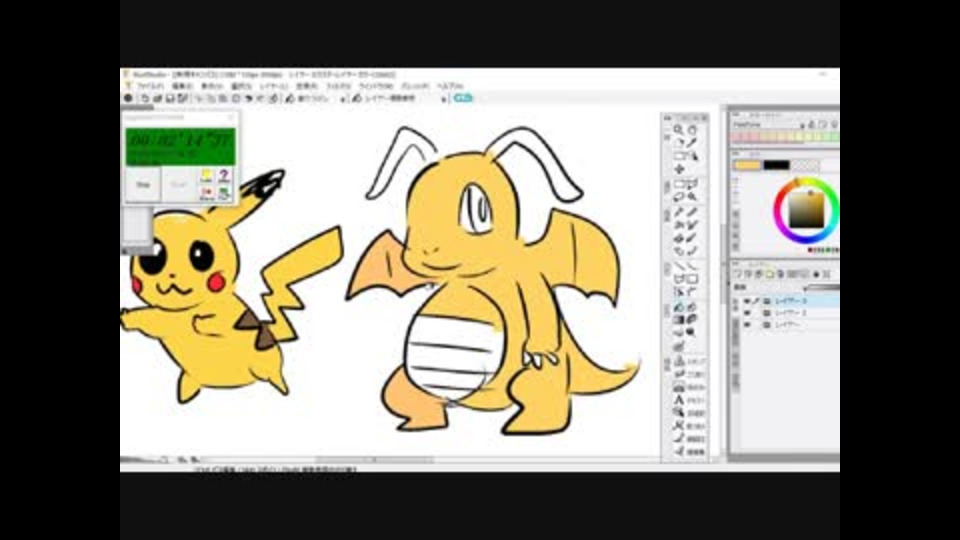Open the 編集 menu
960x540 pixels.
coord(182,86)
